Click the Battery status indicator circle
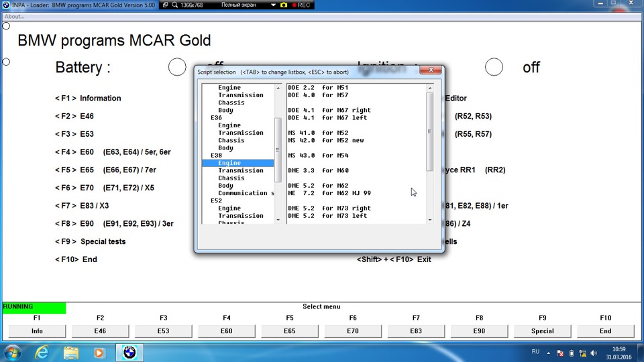This screenshot has height=362, width=644. pyautogui.click(x=177, y=67)
